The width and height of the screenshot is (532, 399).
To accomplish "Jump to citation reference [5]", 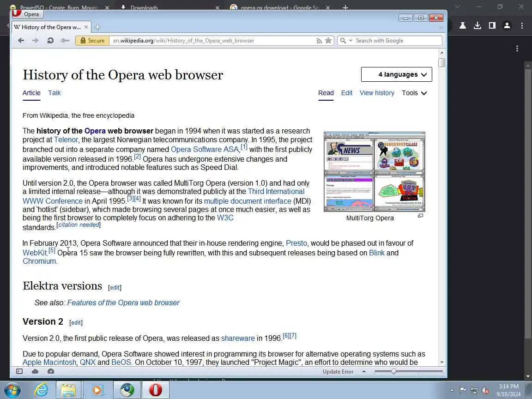I will 52,250.
